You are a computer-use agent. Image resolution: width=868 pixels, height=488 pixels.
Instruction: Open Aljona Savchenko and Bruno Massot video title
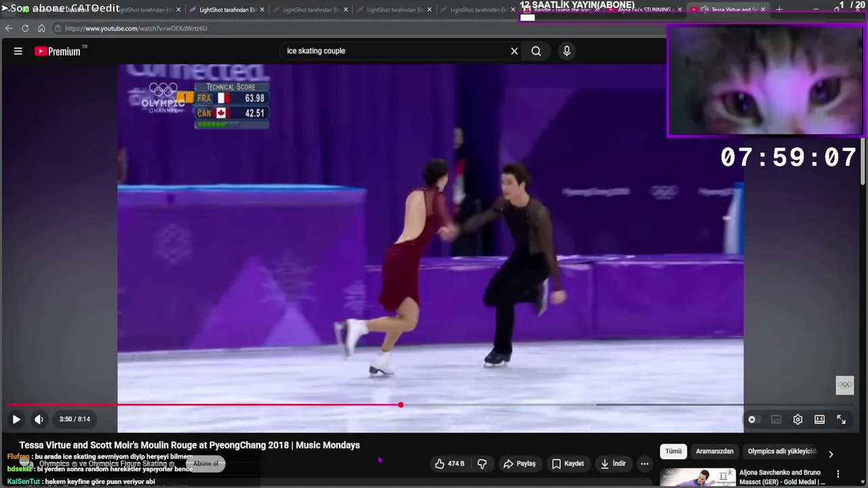783,477
